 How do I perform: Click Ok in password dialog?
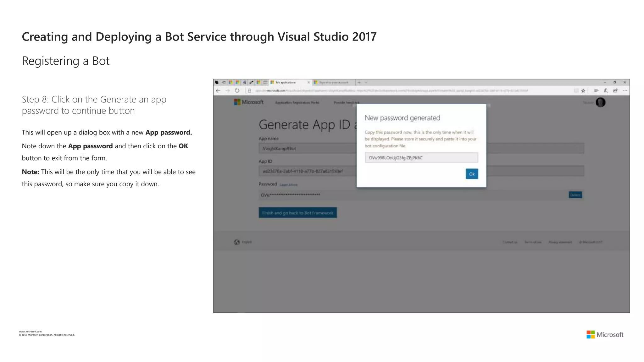(472, 174)
